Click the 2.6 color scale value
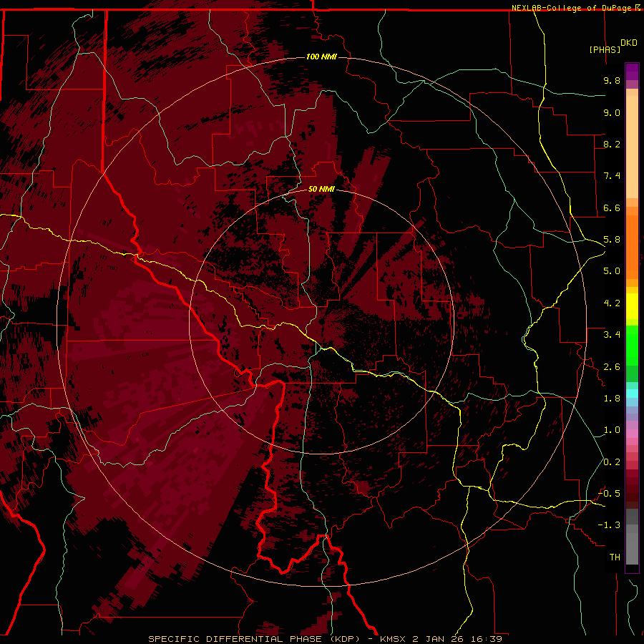Viewport: 644px width, 644px height. coord(612,367)
